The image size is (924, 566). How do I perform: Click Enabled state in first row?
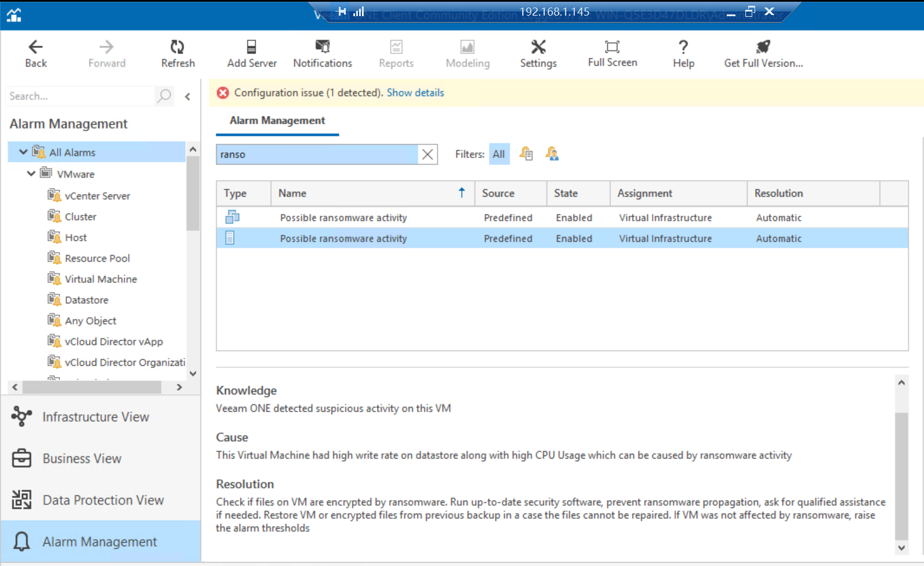tap(574, 217)
